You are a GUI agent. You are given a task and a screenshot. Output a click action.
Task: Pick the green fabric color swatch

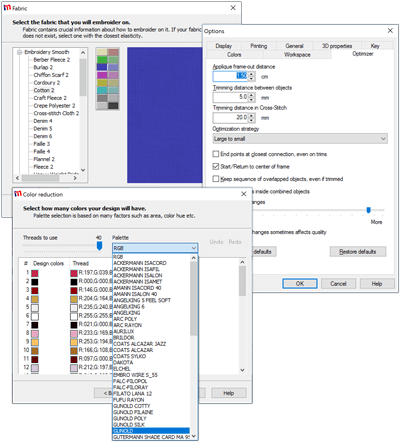(x=102, y=60)
